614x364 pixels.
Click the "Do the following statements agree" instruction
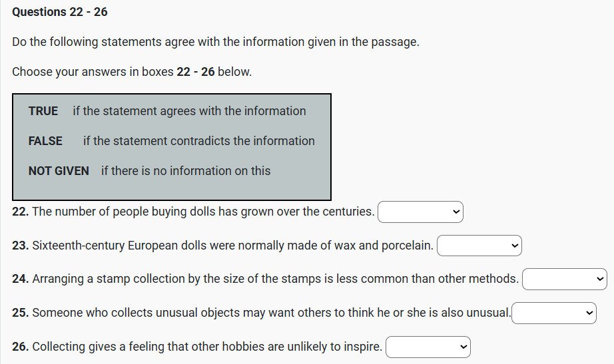coord(216,42)
